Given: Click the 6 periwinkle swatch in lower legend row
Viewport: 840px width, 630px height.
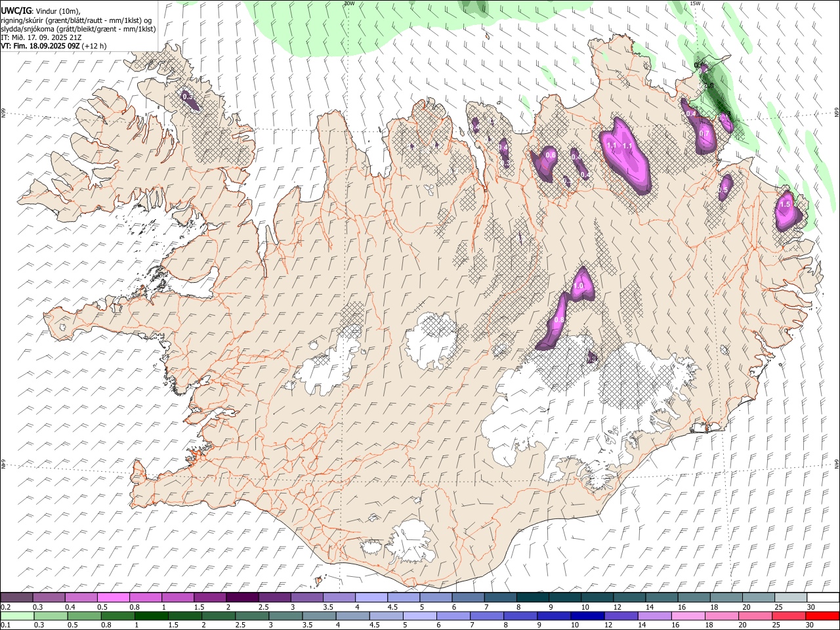Looking at the screenshot, I should click(x=453, y=616).
